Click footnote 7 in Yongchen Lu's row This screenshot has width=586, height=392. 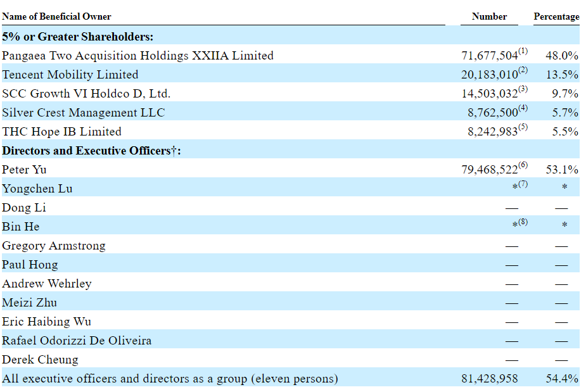point(523,184)
